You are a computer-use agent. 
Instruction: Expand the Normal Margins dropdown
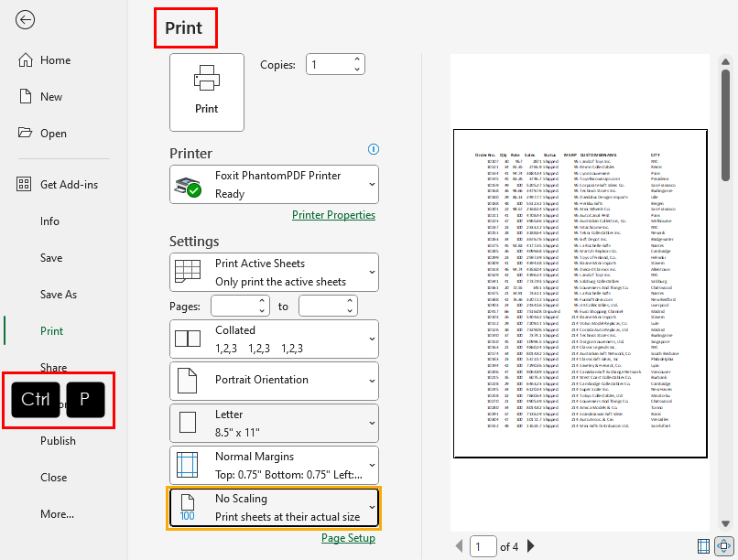274,465
